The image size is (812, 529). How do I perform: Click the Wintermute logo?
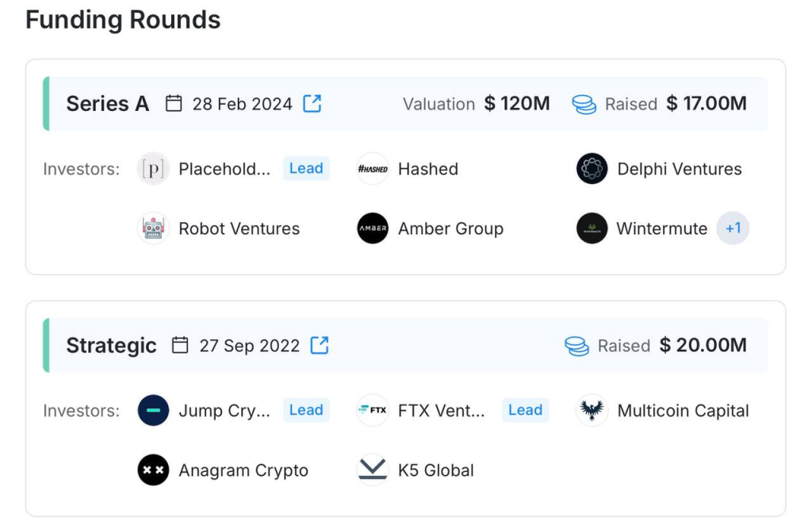tap(592, 228)
